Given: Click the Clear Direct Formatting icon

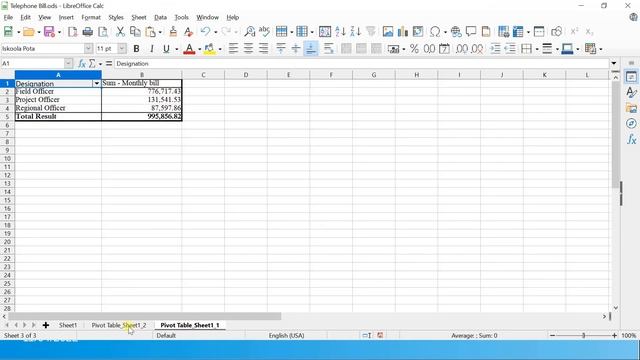Looking at the screenshot, I should tap(188, 31).
